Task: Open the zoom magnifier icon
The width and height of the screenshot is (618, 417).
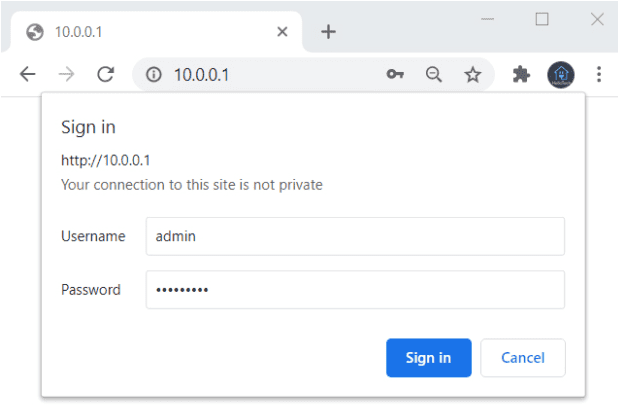Action: (434, 74)
